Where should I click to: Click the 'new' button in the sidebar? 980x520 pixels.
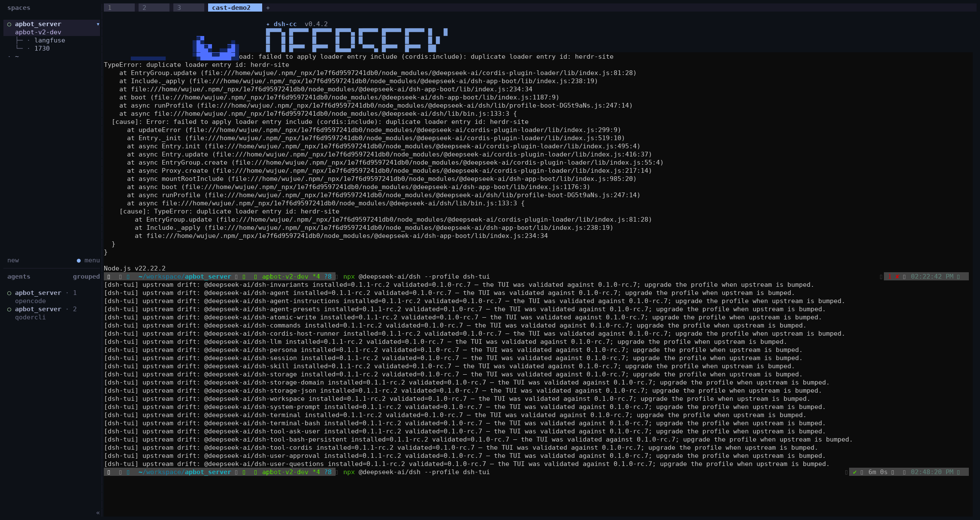pyautogui.click(x=13, y=260)
